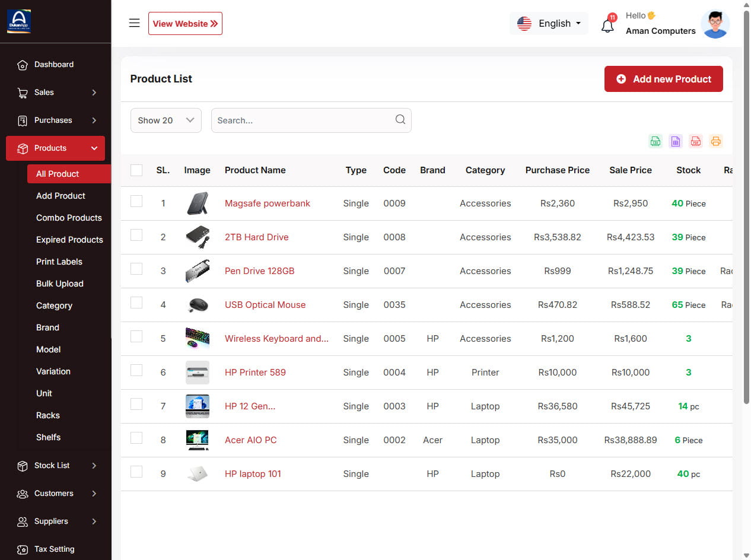Export the product list as PDF
Viewport: 751px width, 560px height.
click(696, 141)
